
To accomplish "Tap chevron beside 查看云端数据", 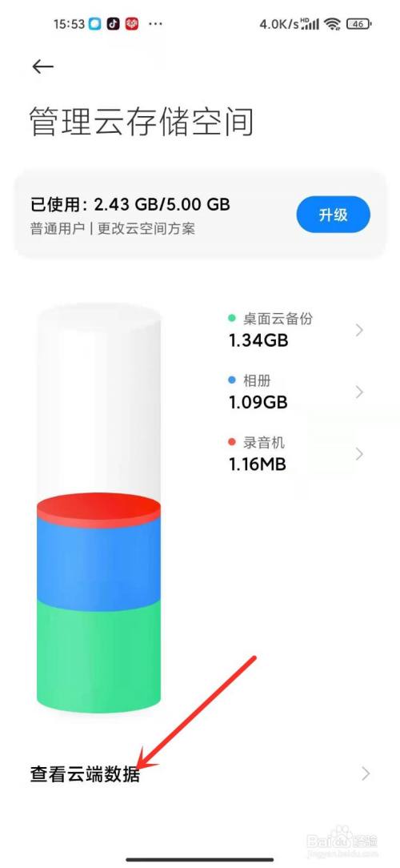I will tap(366, 774).
